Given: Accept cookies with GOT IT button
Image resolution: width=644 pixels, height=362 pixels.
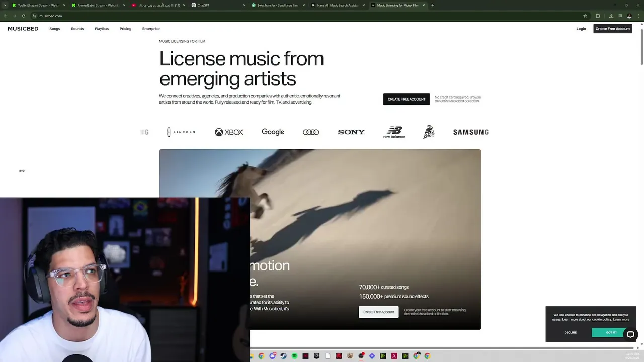Looking at the screenshot, I should point(611,333).
